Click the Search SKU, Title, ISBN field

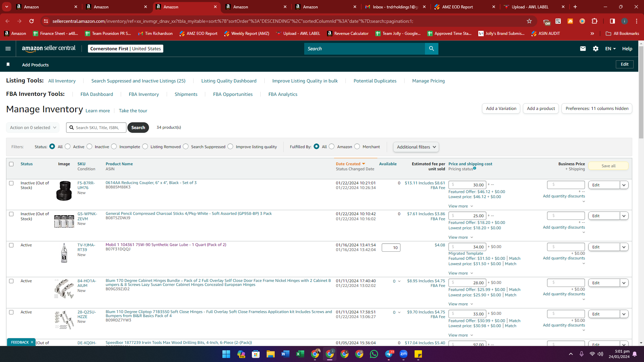point(97,127)
